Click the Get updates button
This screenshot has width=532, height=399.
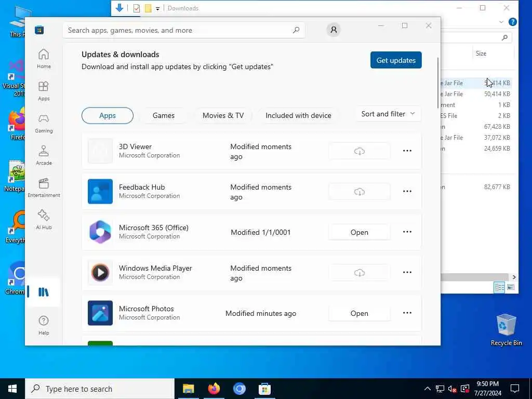[x=396, y=60]
